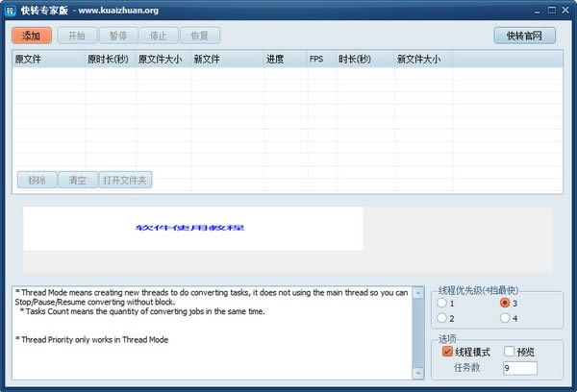This screenshot has width=577, height=392.
Task: Click the Tasks Count help text line
Action: point(142,311)
